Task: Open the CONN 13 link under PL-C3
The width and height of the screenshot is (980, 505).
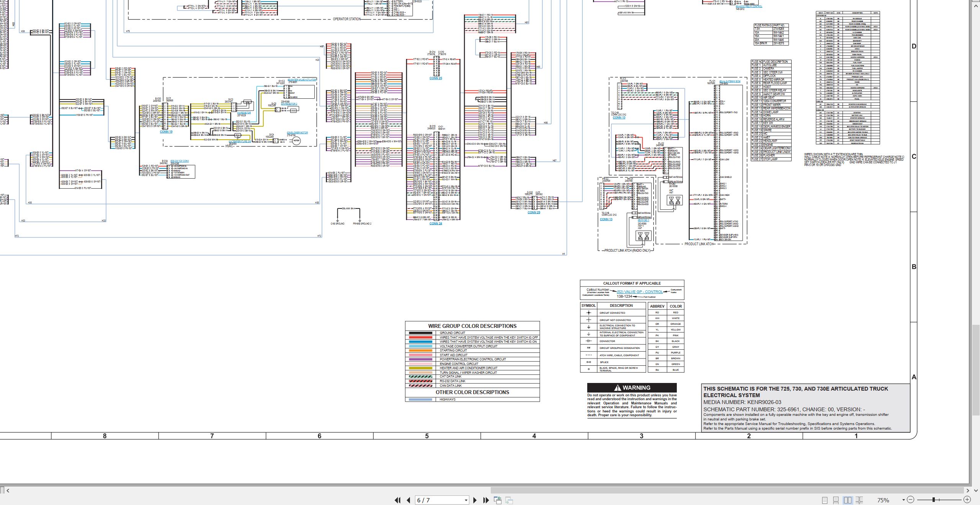Action: click(619, 118)
